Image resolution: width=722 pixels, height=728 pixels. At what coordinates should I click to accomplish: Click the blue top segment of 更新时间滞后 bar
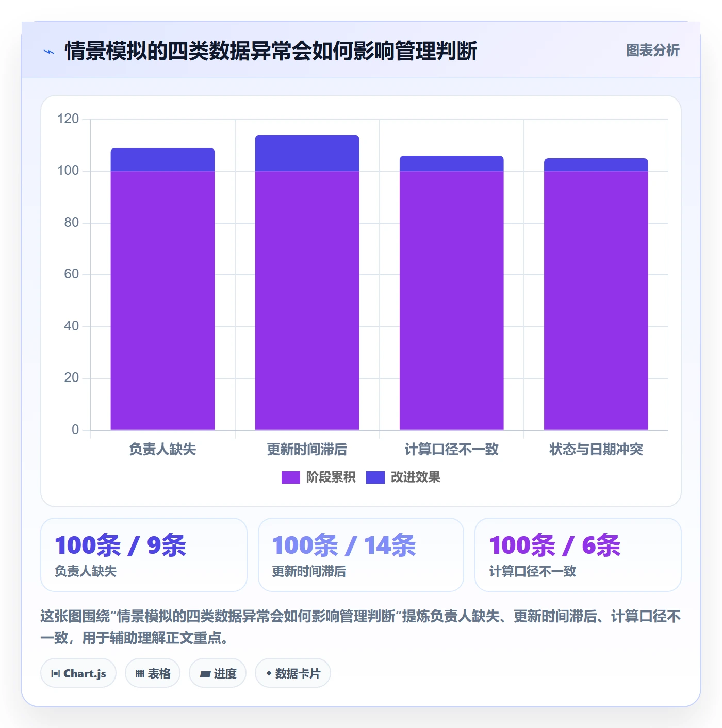pyautogui.click(x=307, y=153)
